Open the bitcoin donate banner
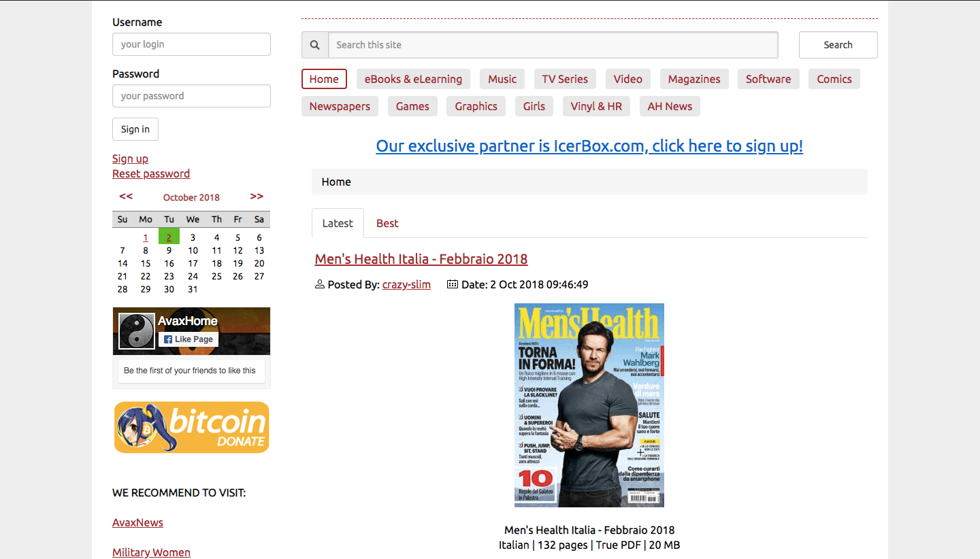Image resolution: width=980 pixels, height=559 pixels. (x=192, y=427)
